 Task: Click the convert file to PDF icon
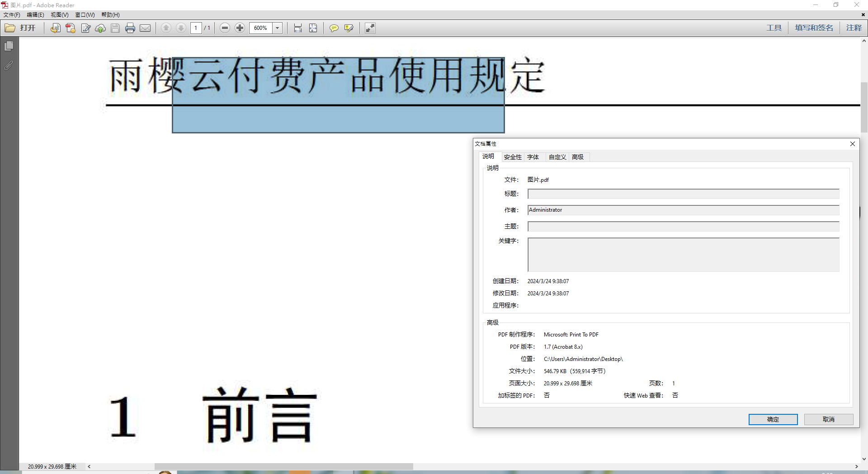click(x=55, y=28)
